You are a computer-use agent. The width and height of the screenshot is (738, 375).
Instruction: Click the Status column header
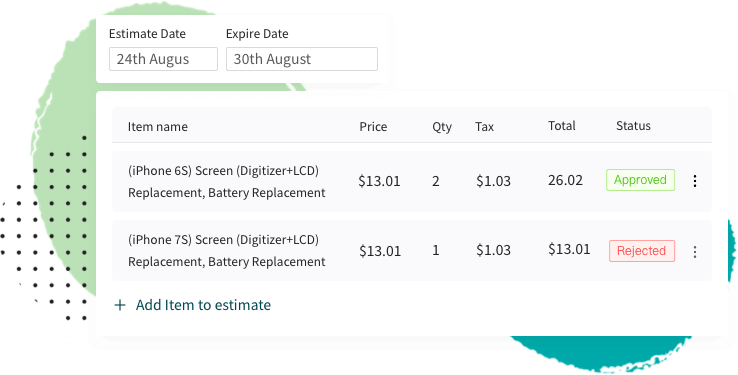pyautogui.click(x=633, y=126)
